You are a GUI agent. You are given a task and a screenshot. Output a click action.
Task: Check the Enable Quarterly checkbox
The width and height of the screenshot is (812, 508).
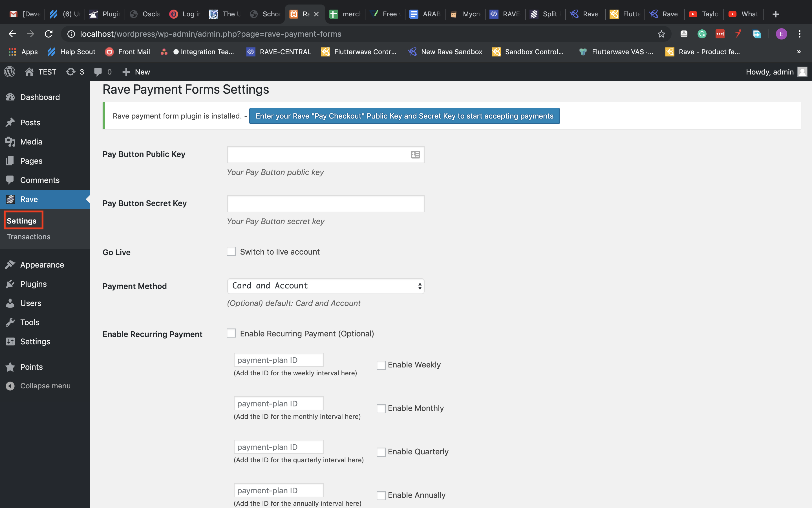pos(381,452)
